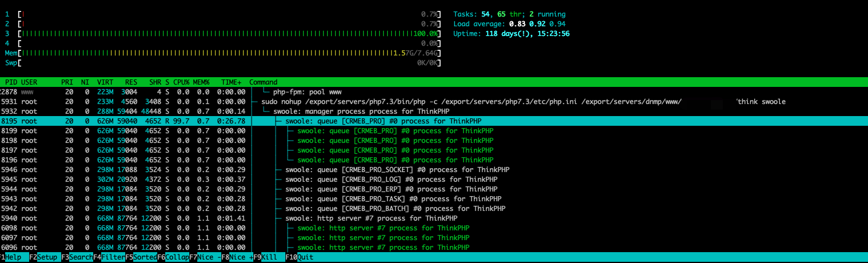Click the CPU 3 meter at 100%
The width and height of the screenshot is (868, 263).
(229, 33)
